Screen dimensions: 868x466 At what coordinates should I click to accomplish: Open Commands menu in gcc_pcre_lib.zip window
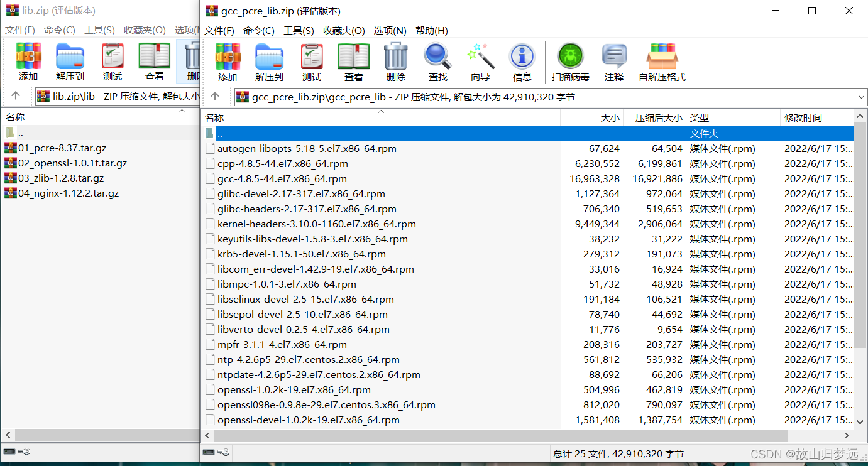[258, 31]
